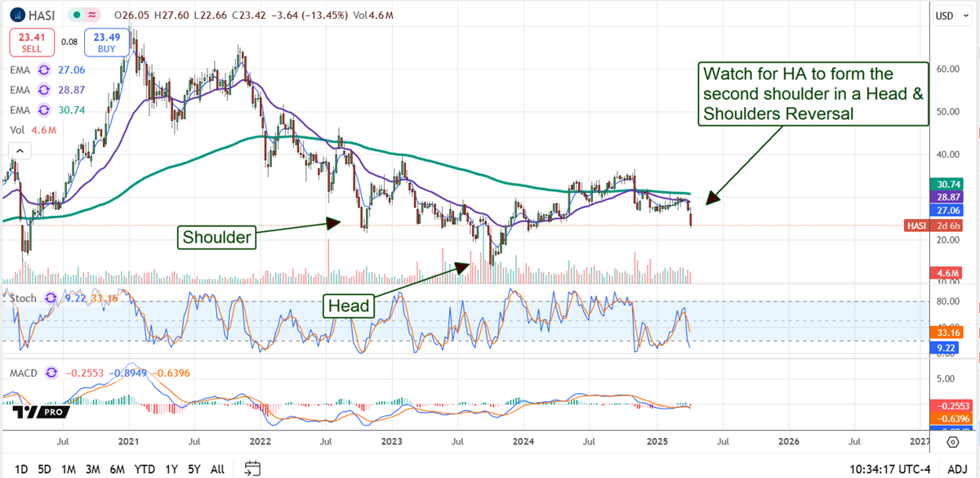Click the Stoch indicator source icon
The width and height of the screenshot is (980, 478).
pyautogui.click(x=51, y=298)
